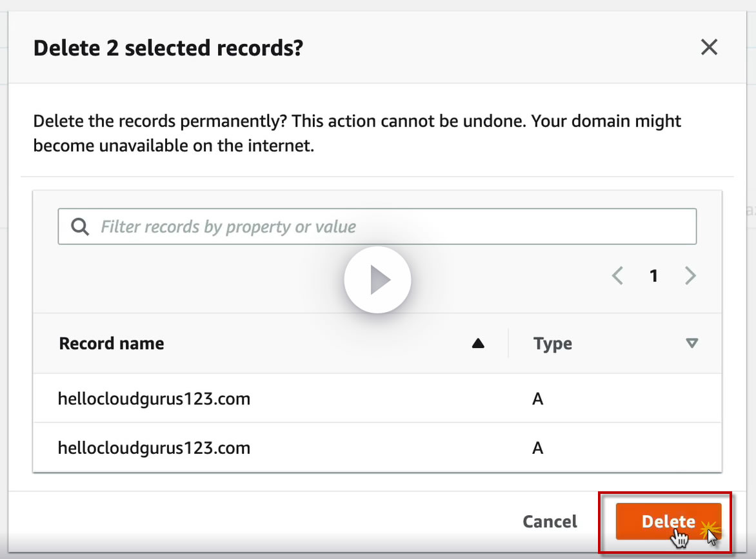Click type A in the first row
The image size is (756, 559).
[538, 399]
